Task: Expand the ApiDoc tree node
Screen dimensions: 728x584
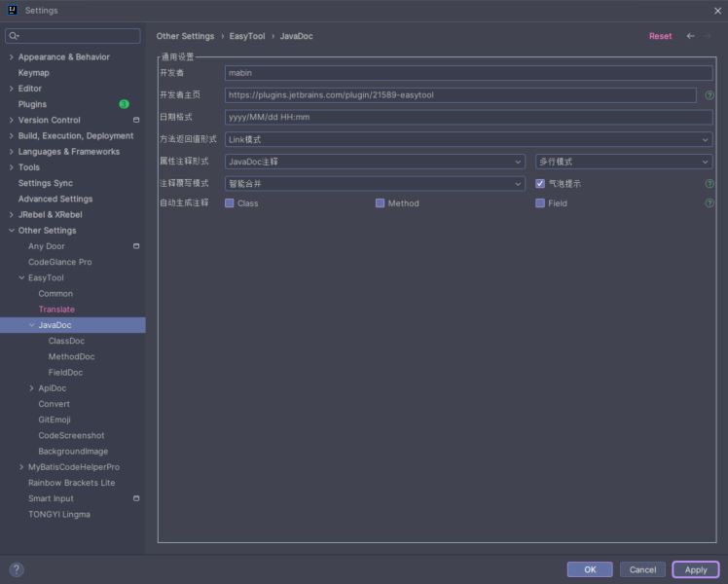Action: pos(31,388)
